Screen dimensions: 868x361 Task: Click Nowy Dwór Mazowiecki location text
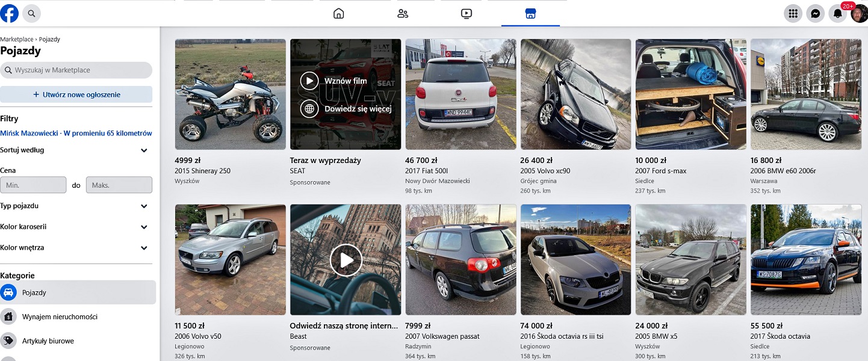[438, 181]
